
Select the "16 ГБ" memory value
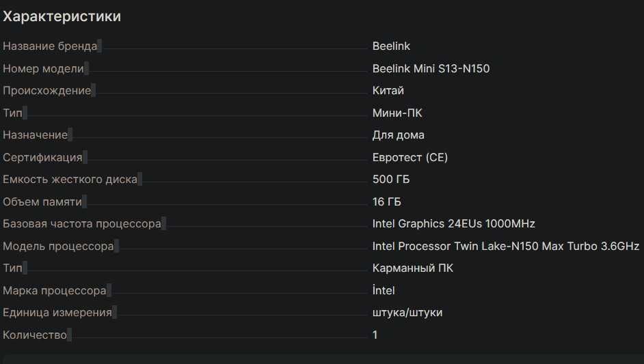pos(386,201)
